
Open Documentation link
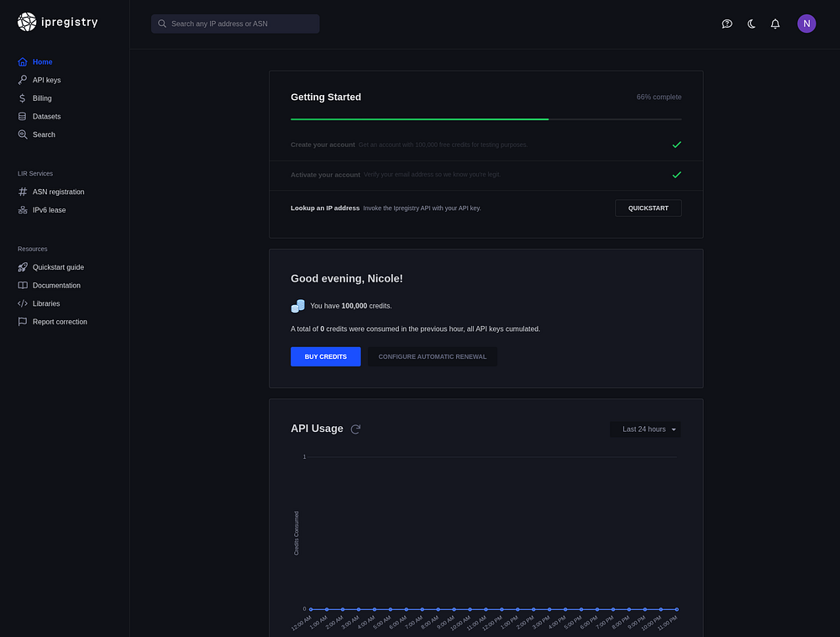tap(56, 286)
